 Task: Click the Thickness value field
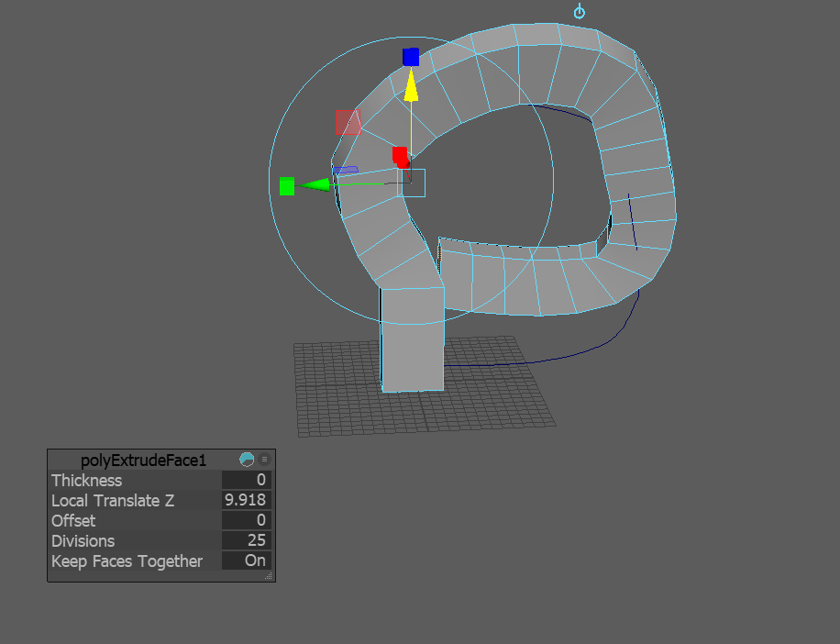point(246,480)
